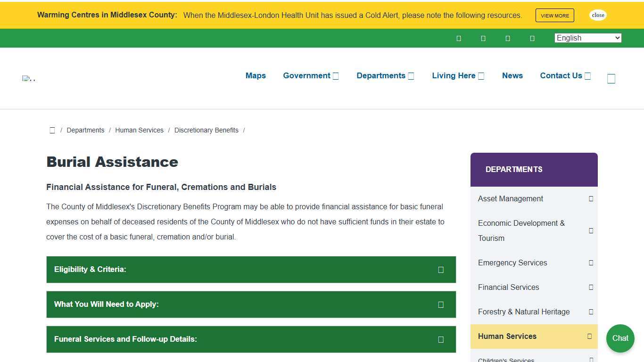The image size is (644, 362).
Task: Select News from the main navigation
Action: [x=512, y=76]
